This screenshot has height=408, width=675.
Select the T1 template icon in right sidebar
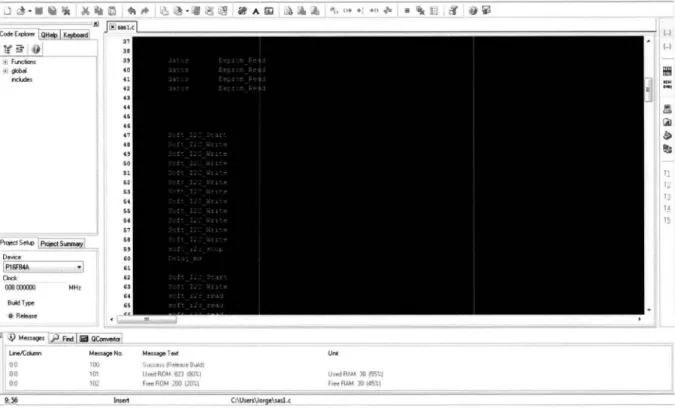click(667, 173)
